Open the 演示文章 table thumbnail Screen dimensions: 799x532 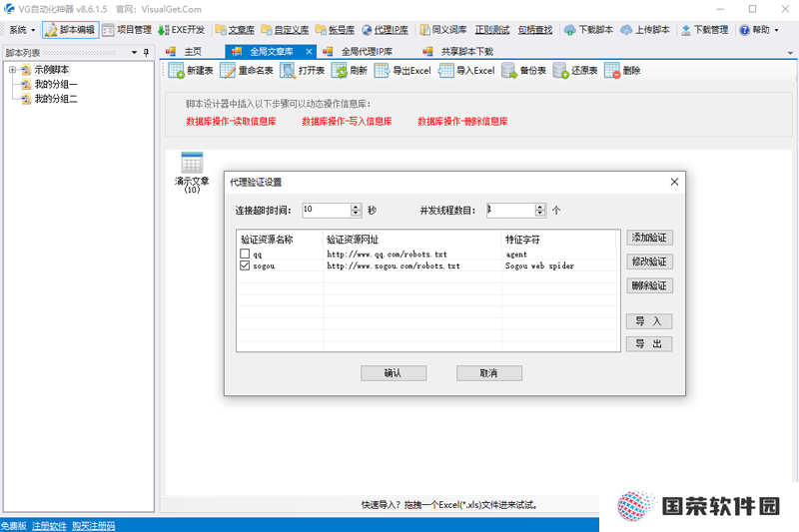tap(192, 163)
